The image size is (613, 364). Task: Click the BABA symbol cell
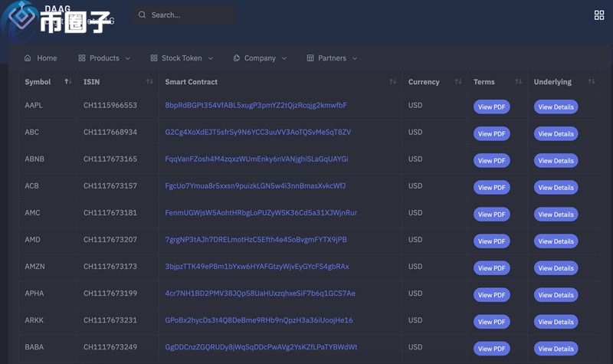[34, 347]
